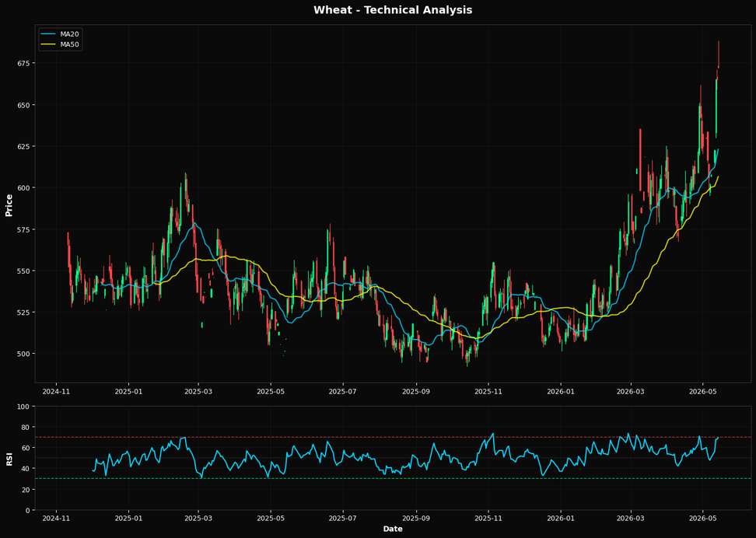Click 2025-11 date under the RSI chart
Screen dimensions: 756x538
tap(488, 519)
